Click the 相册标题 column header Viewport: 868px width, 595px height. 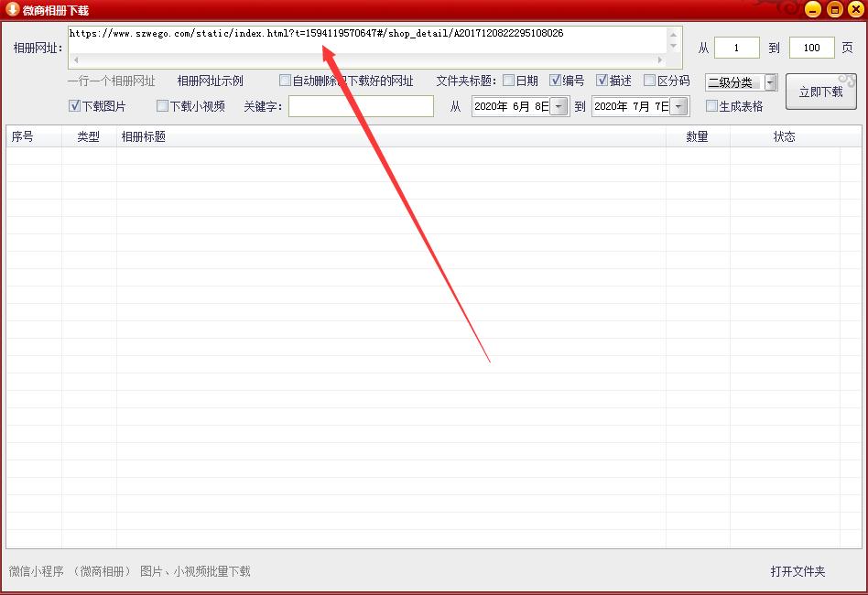pos(391,136)
